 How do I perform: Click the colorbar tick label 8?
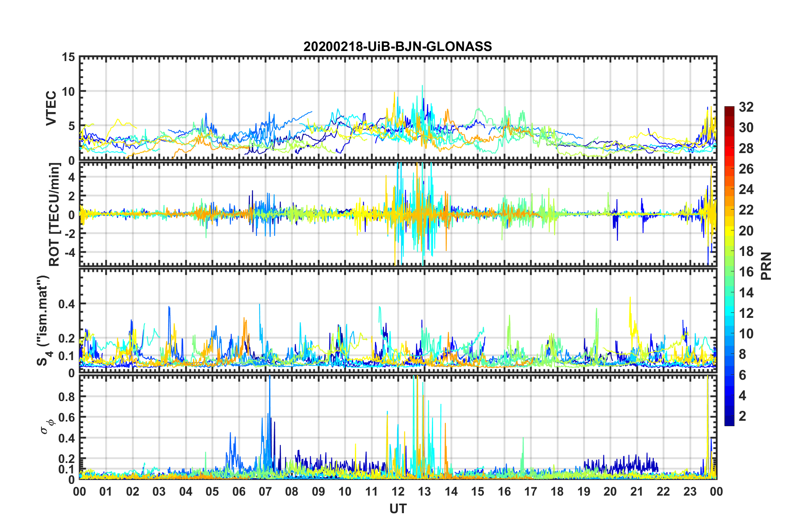point(742,354)
